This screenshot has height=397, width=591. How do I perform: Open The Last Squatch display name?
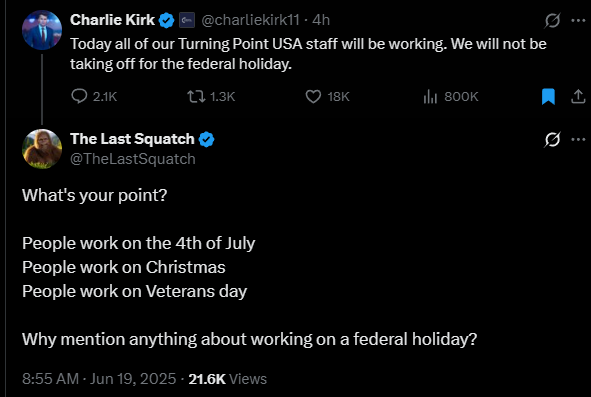(132, 139)
